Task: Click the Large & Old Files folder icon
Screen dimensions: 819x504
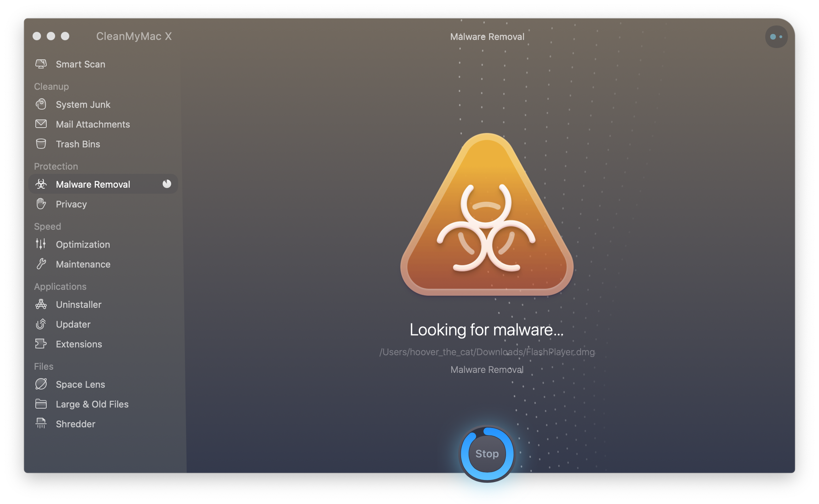Action: tap(41, 404)
